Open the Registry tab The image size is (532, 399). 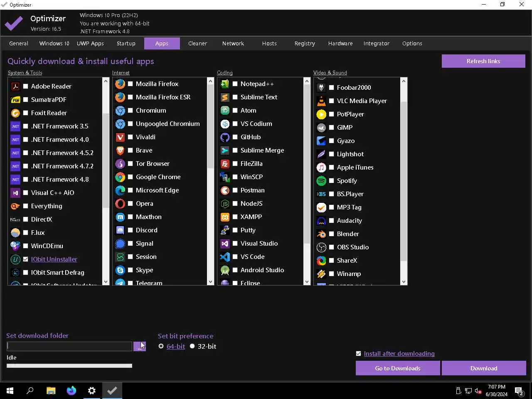pos(305,43)
